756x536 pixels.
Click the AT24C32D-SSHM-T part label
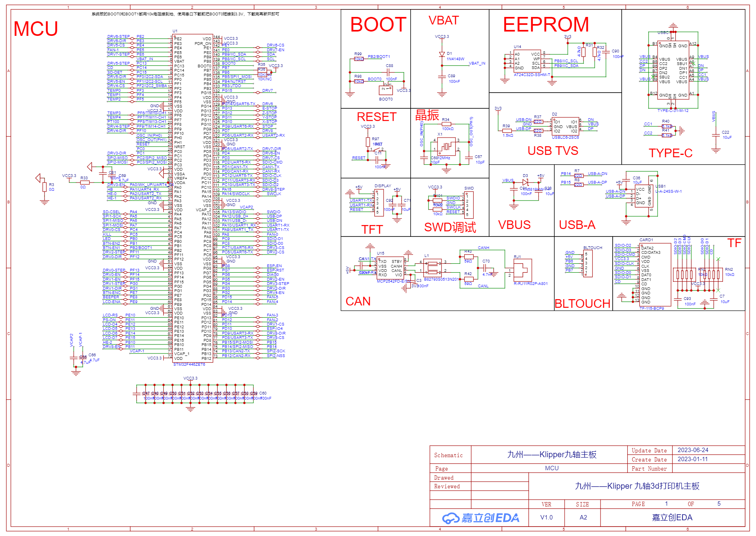pyautogui.click(x=532, y=74)
